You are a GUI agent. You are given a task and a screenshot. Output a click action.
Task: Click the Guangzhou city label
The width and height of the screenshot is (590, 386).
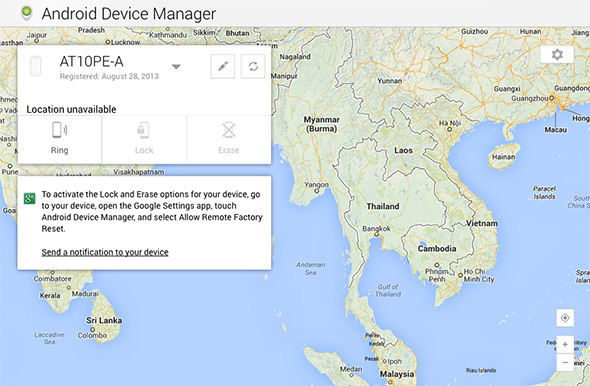529,98
